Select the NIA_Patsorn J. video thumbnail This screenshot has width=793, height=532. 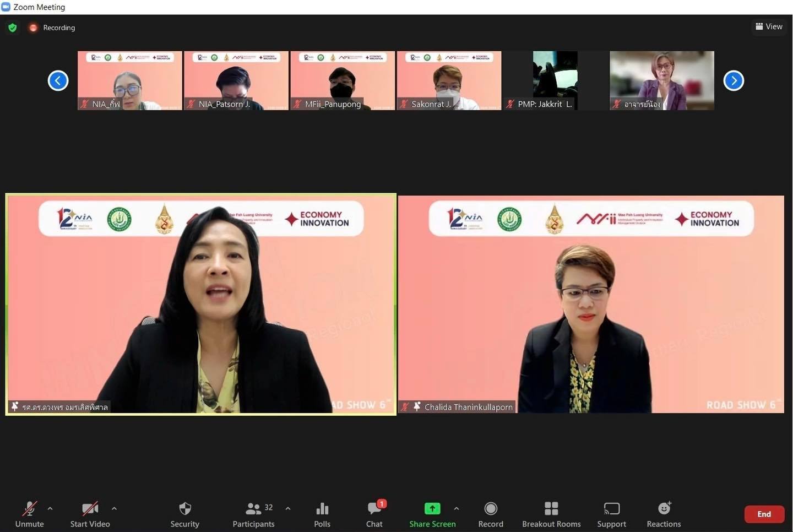pyautogui.click(x=236, y=80)
